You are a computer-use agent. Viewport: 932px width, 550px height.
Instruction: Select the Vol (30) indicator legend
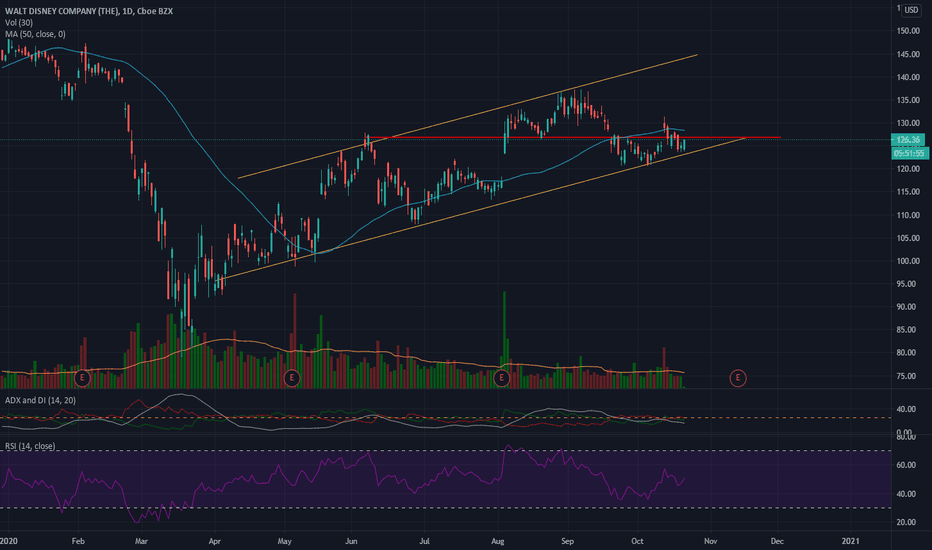pyautogui.click(x=18, y=23)
